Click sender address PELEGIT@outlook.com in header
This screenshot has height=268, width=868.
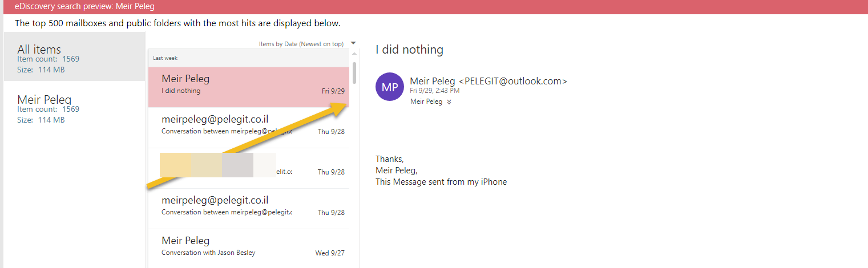(x=513, y=81)
